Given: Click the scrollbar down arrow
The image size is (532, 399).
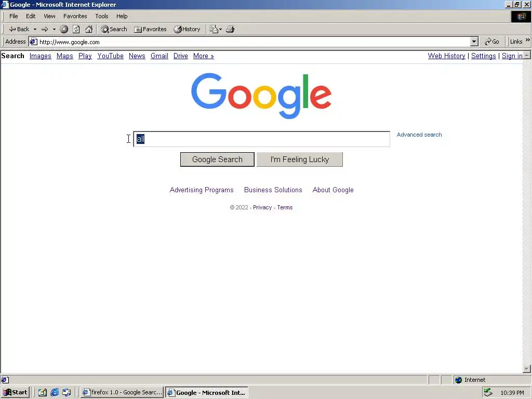Looking at the screenshot, I should tap(527, 368).
